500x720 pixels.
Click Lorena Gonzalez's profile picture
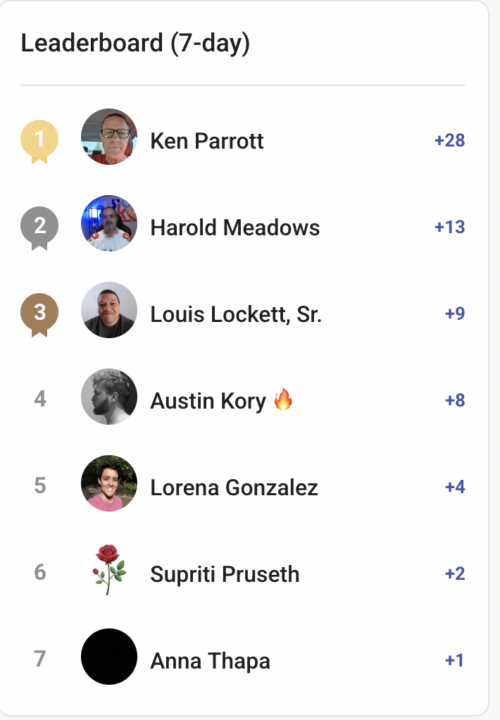pos(109,483)
